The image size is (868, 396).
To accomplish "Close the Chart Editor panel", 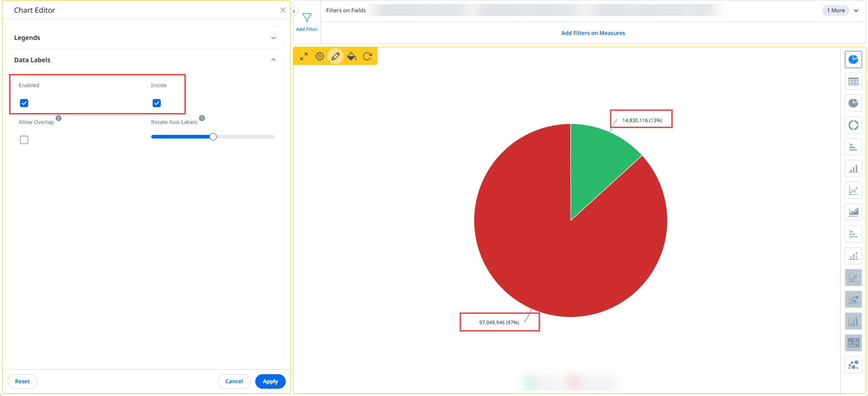I will 283,10.
